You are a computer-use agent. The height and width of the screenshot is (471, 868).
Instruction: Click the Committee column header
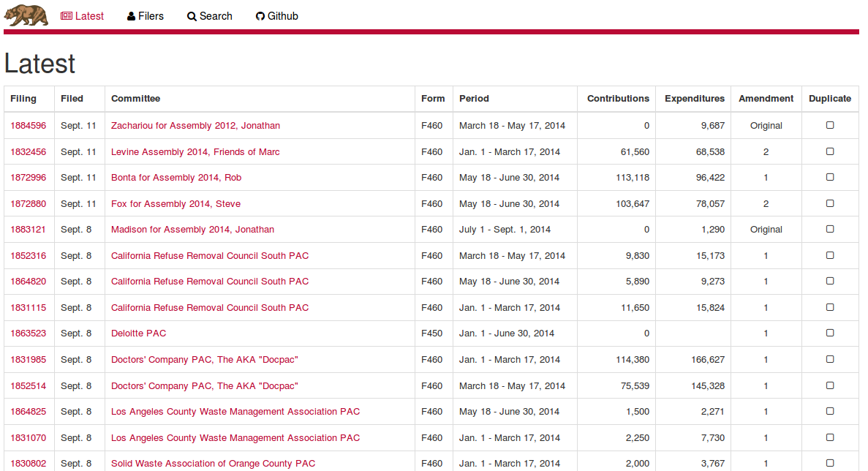[135, 99]
